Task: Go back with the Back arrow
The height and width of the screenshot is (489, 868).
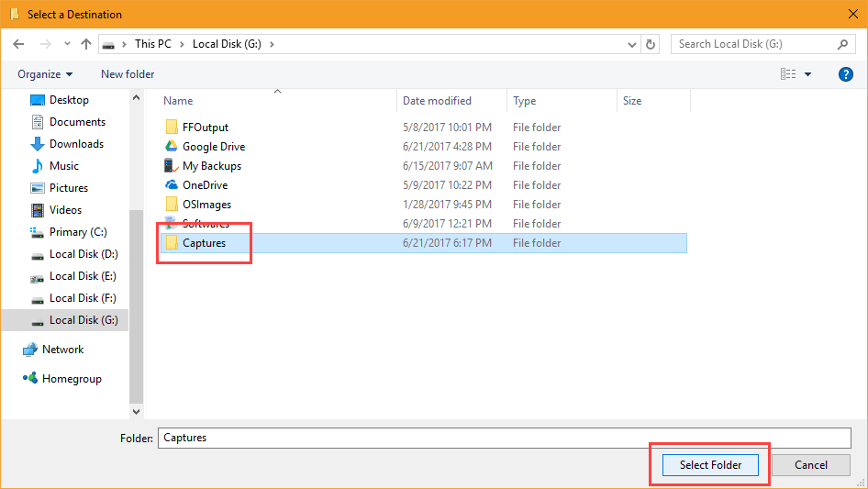Action: [x=19, y=44]
